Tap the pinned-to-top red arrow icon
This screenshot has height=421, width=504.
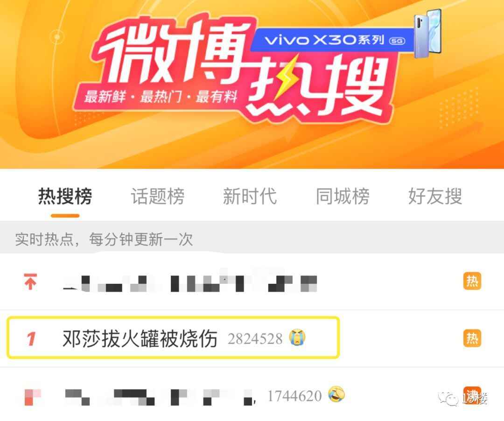pyautogui.click(x=30, y=281)
